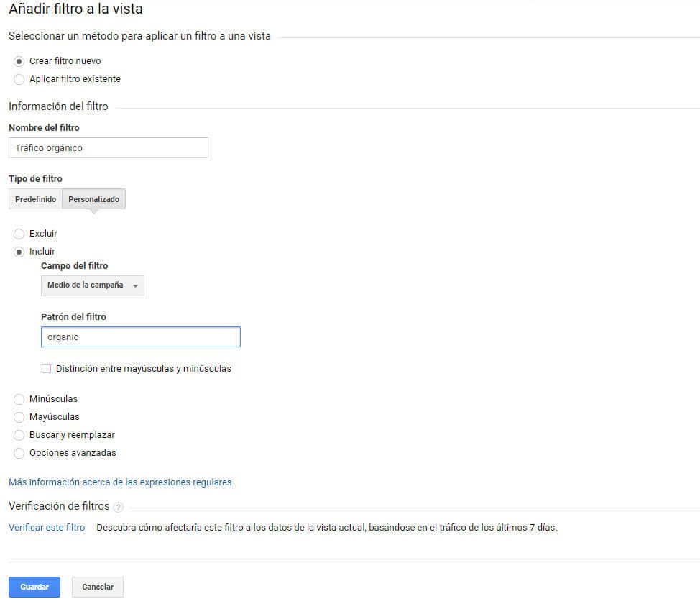
Task: Choose the Mayúsculas filter option
Action: (19, 417)
